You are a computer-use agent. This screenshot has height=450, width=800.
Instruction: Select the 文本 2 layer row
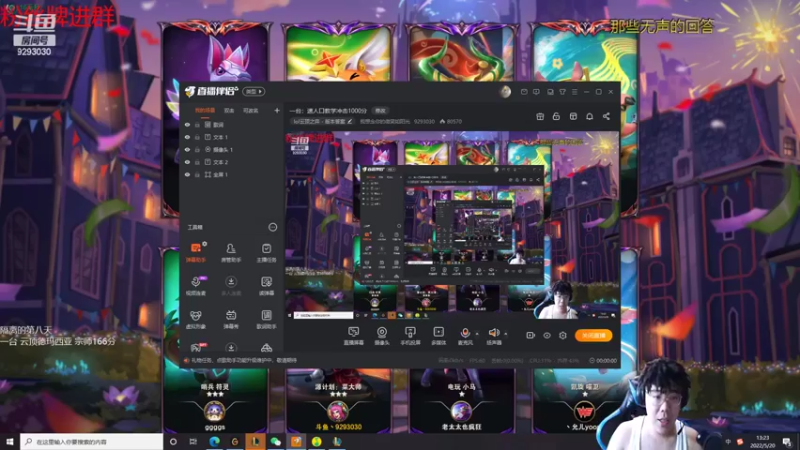pos(232,162)
